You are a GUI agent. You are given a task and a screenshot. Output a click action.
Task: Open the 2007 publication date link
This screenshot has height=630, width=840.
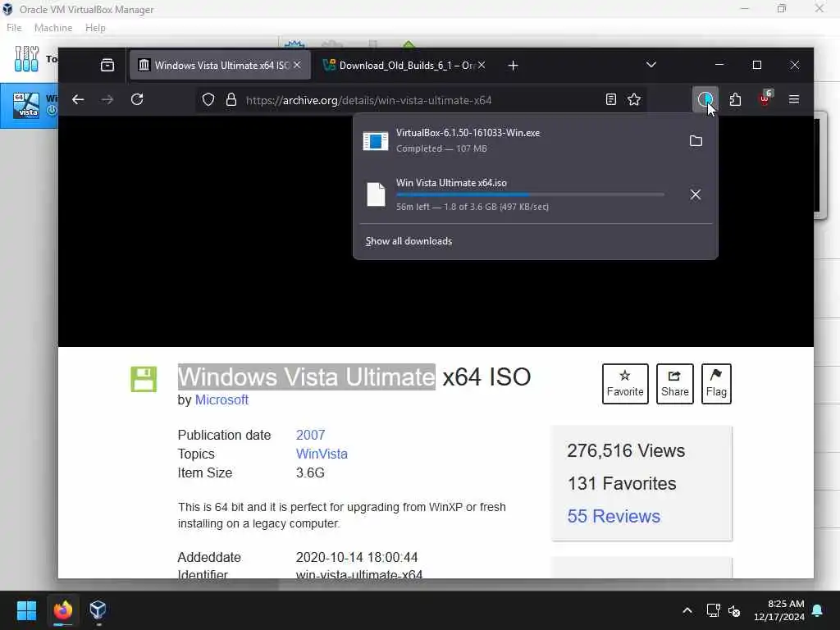[311, 435]
